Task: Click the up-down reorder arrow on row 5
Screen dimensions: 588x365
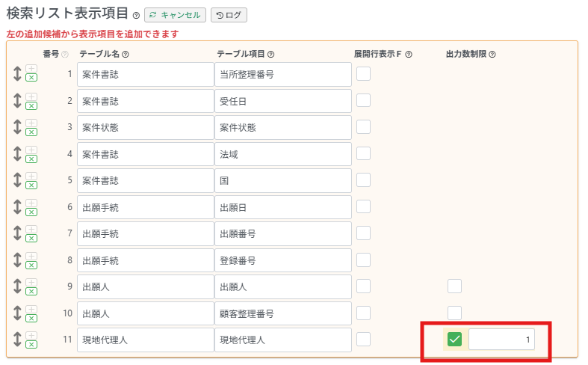Action: coord(18,180)
